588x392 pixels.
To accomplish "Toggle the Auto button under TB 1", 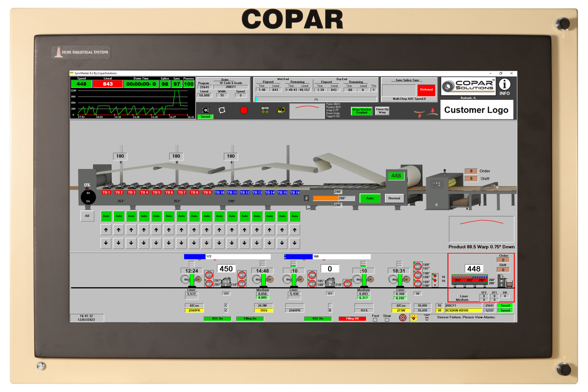I will point(106,216).
